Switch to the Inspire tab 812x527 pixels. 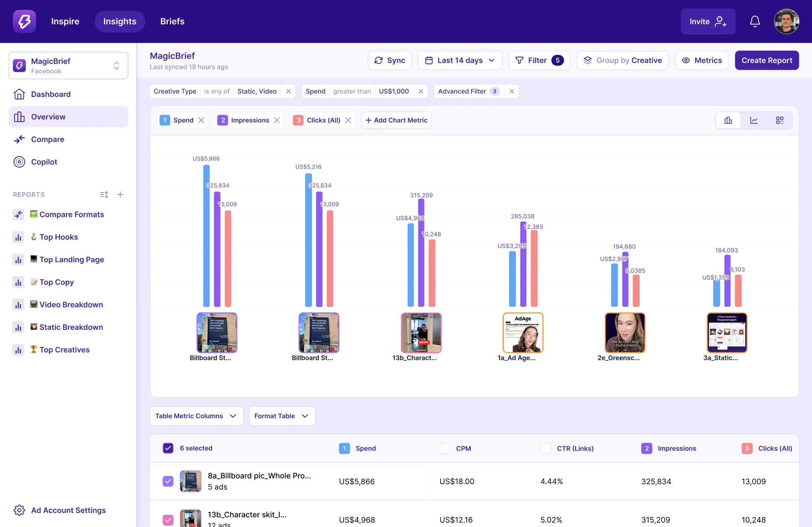tap(65, 21)
